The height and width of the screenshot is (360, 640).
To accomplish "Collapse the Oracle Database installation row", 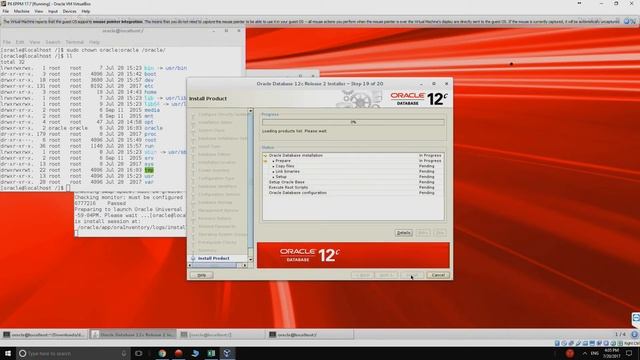I will tap(265, 156).
